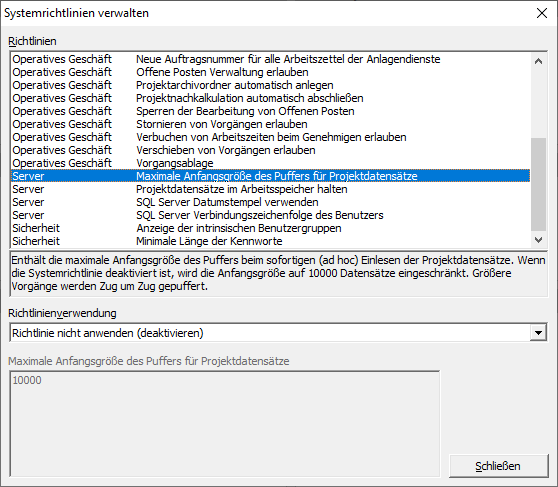Select 'Sperren der Bearbeitung von Offenen Posten'
Viewport: 558px width, 487px height.
(x=270, y=111)
